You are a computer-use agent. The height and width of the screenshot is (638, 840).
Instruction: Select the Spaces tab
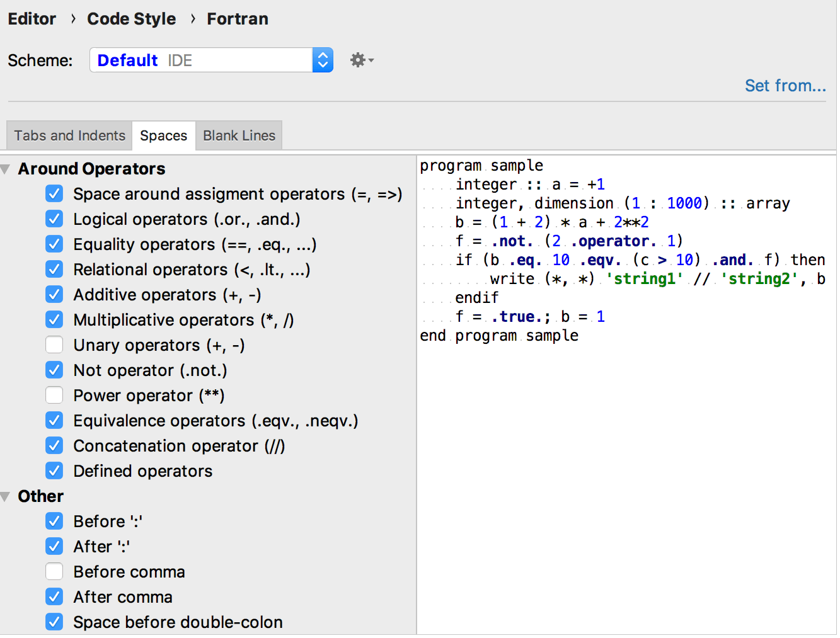coord(163,135)
